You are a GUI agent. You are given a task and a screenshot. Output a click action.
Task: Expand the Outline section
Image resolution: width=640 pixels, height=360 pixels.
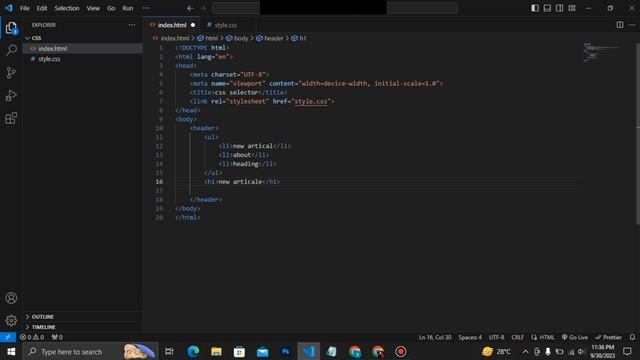click(x=82, y=317)
